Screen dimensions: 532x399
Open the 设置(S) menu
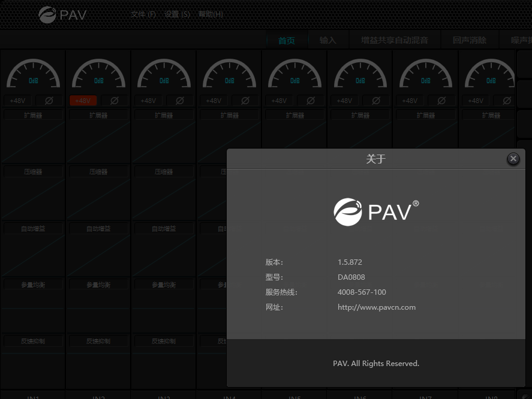pyautogui.click(x=177, y=14)
